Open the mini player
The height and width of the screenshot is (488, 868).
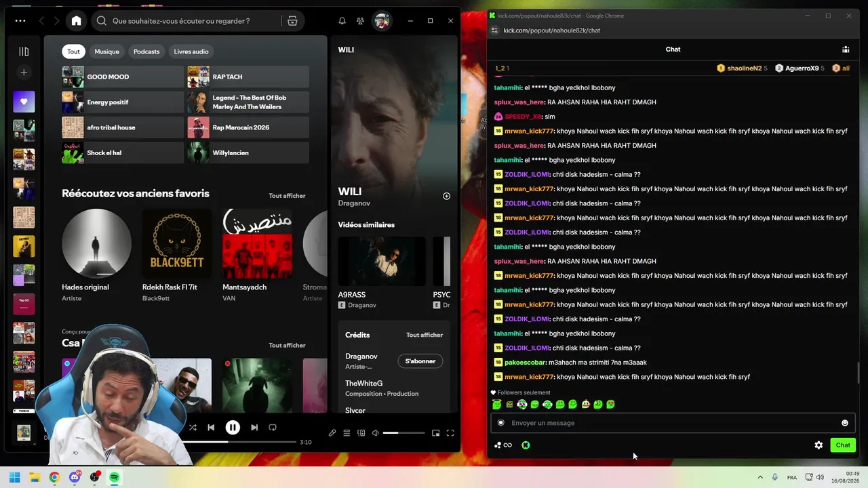(x=435, y=433)
